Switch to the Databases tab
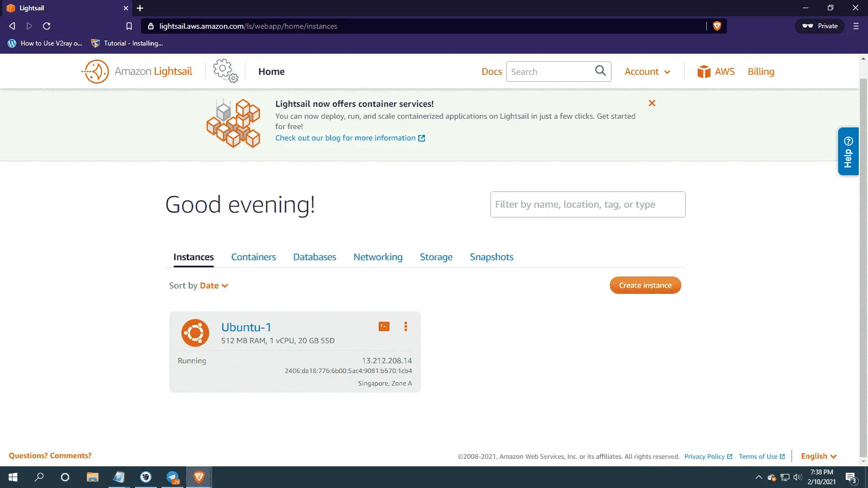This screenshot has height=488, width=868. 315,257
